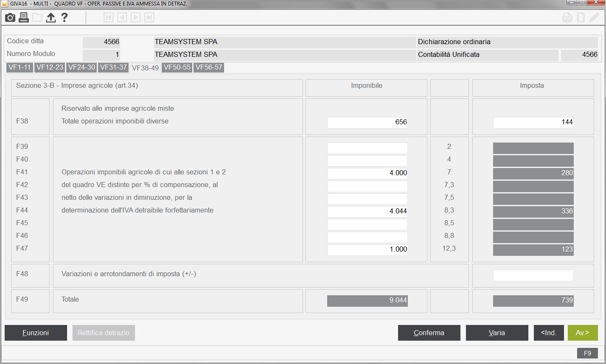Click the empty F45 Imponibile field
The height and width of the screenshot is (364, 606).
(x=368, y=224)
